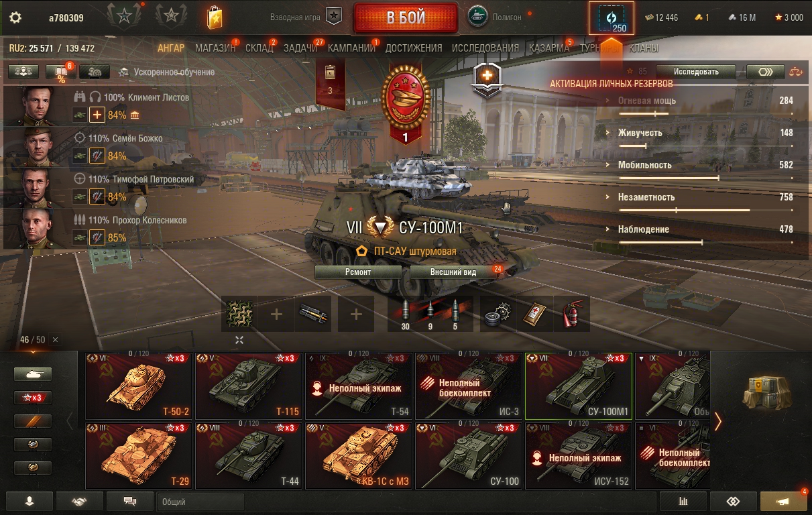Click the vehicle comparison scales icon

click(796, 71)
